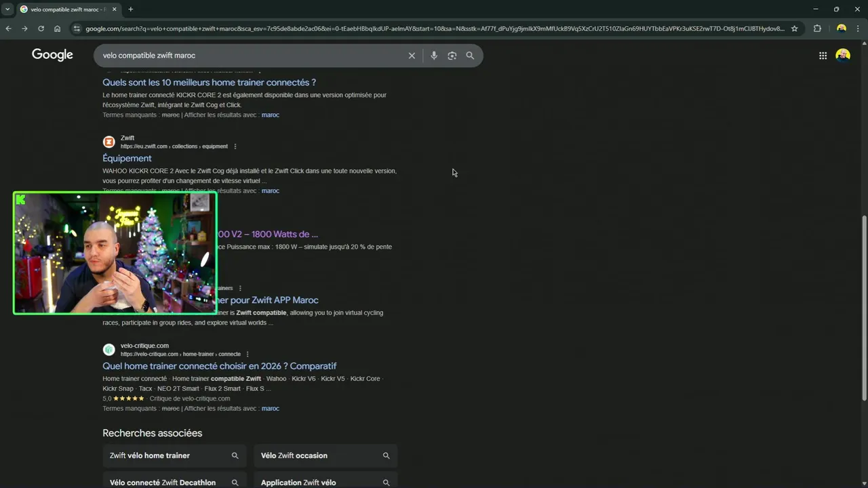Reload the current page

tap(41, 28)
